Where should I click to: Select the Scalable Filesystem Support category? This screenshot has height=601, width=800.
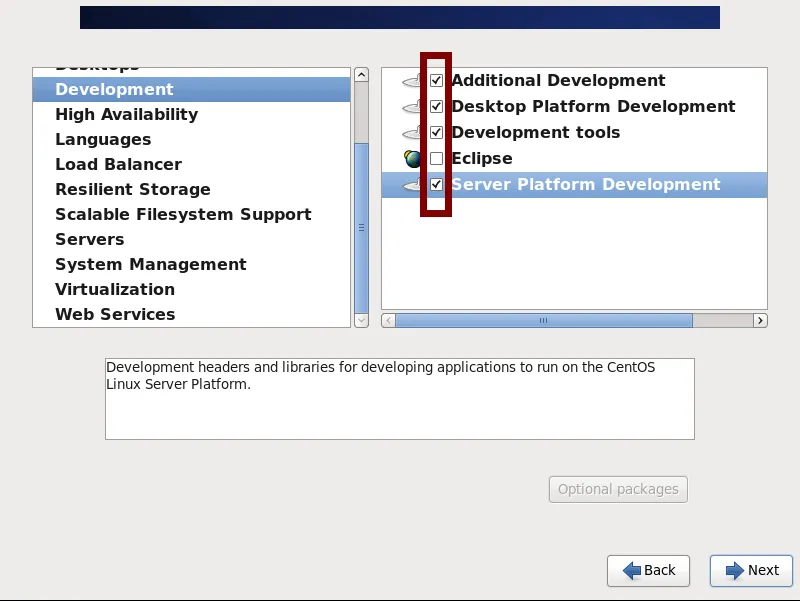click(191, 214)
